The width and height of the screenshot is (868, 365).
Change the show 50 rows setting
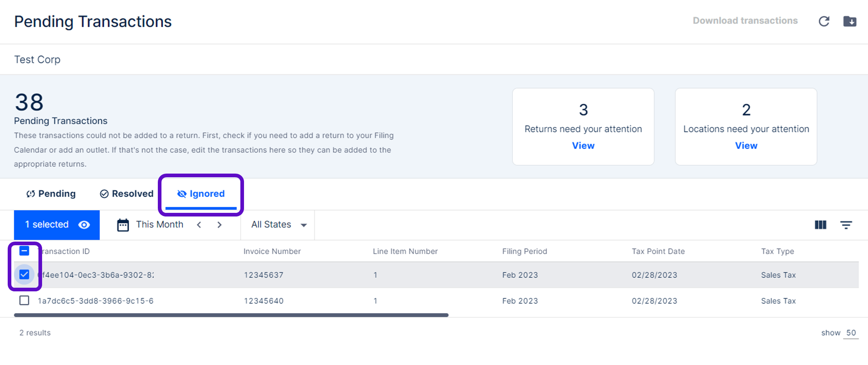pyautogui.click(x=851, y=333)
